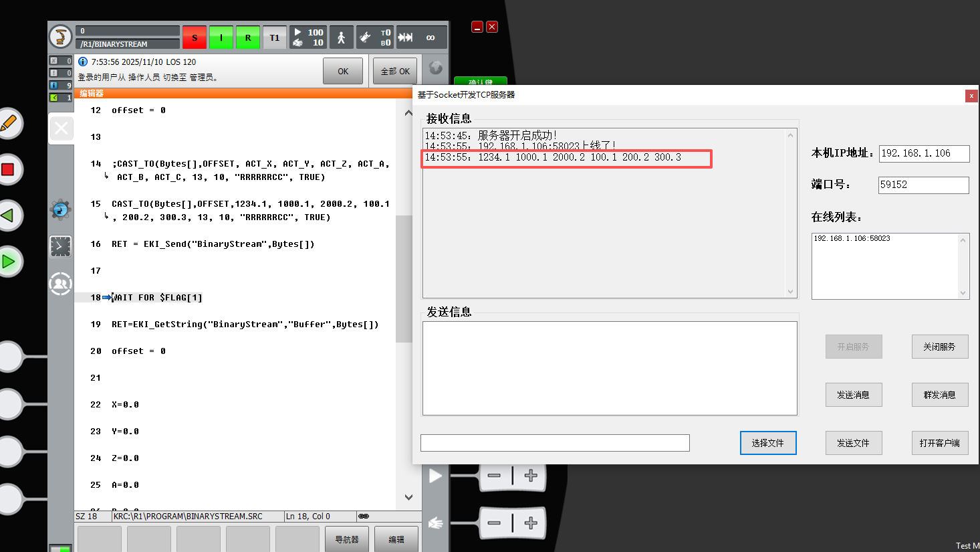Open the T1 operating mode display

click(x=275, y=37)
